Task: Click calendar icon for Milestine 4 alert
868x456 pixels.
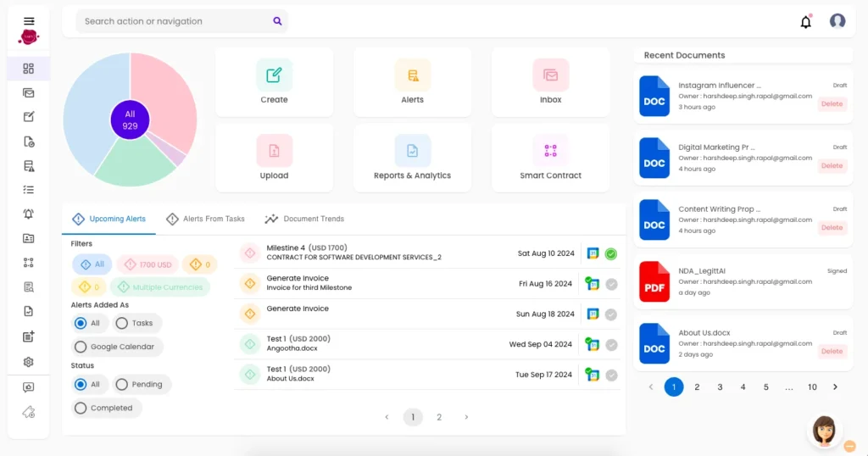Action: [x=593, y=253]
